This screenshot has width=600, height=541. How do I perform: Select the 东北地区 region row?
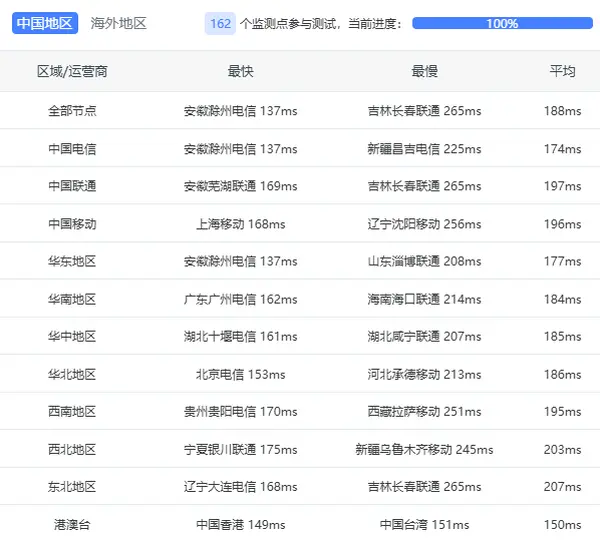click(x=72, y=487)
